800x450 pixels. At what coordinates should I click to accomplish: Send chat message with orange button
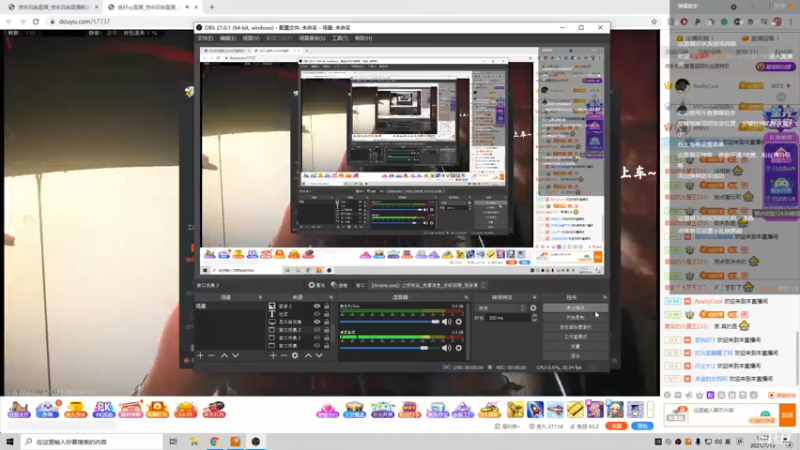(x=788, y=415)
